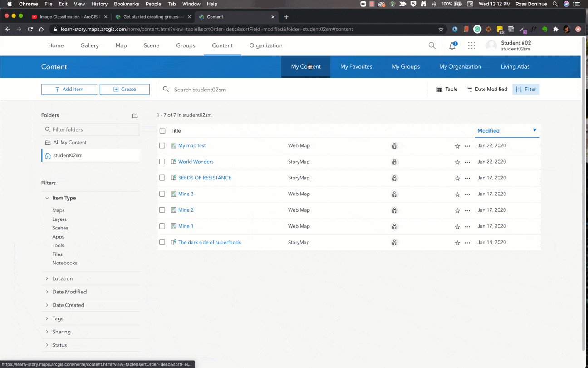
Task: Check the box for SEEDS OF RESISTANCE
Action: 162,178
